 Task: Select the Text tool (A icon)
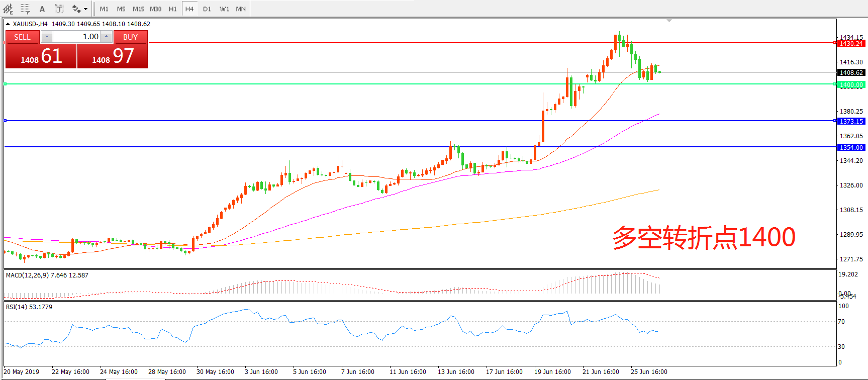tap(42, 9)
